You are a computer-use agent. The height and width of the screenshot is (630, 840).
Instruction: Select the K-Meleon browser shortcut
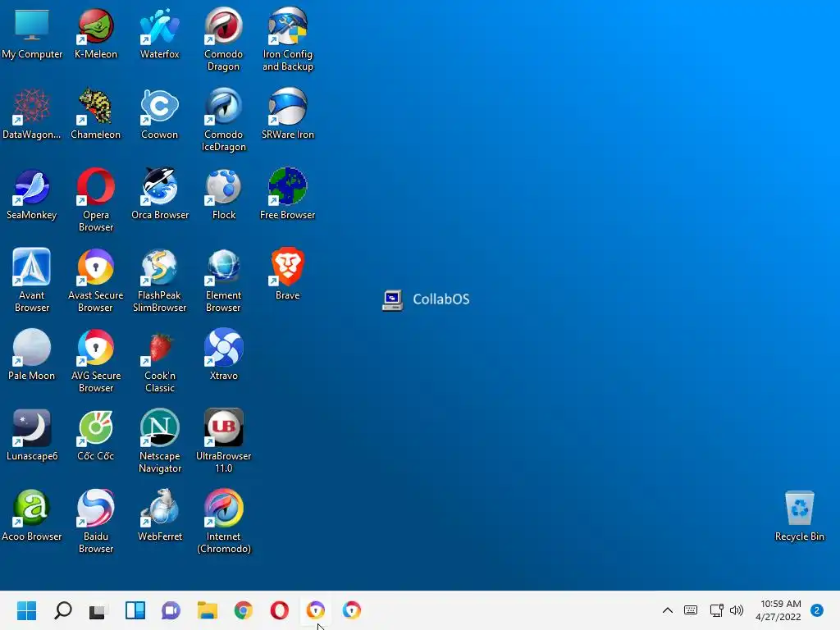click(95, 33)
